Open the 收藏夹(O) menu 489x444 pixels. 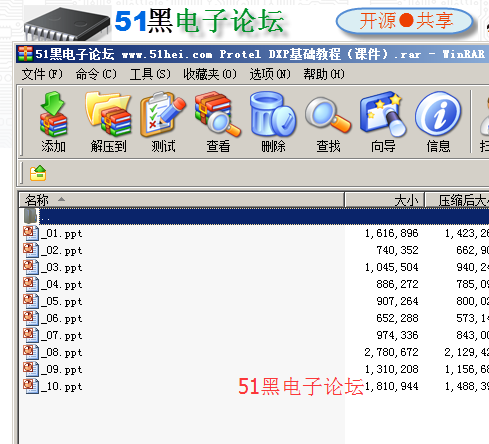[x=210, y=74]
